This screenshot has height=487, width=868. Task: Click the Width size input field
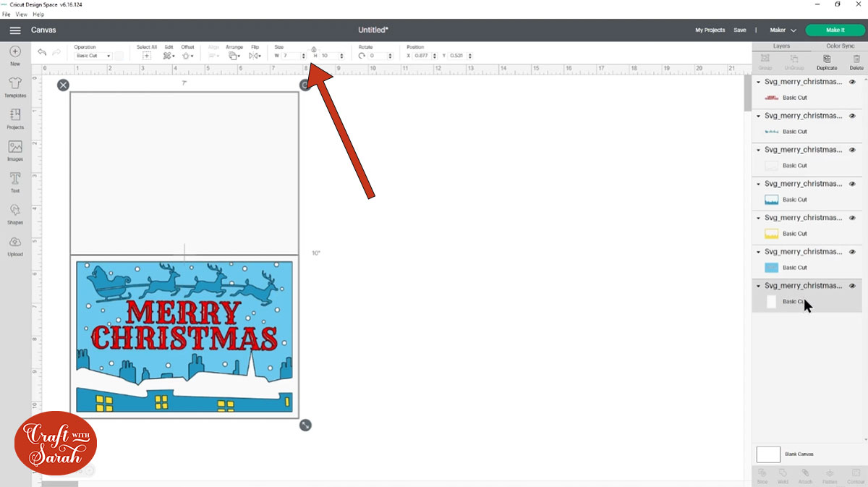tap(291, 56)
